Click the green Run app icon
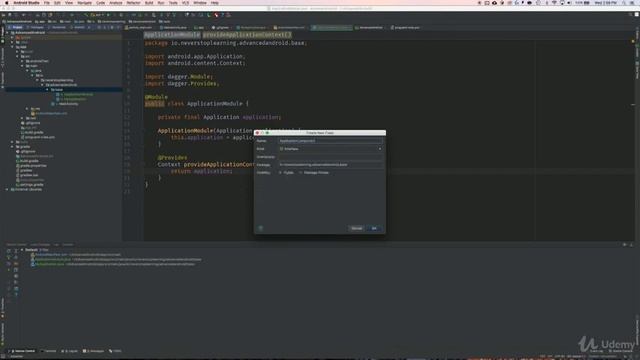The height and width of the screenshot is (360, 640). tap(109, 15)
